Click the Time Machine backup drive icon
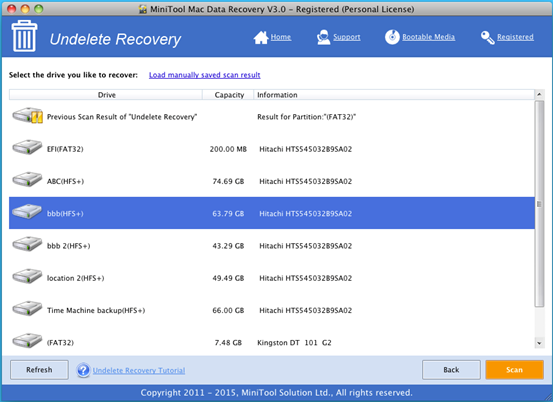Viewport: 553px width, 402px height. click(27, 309)
